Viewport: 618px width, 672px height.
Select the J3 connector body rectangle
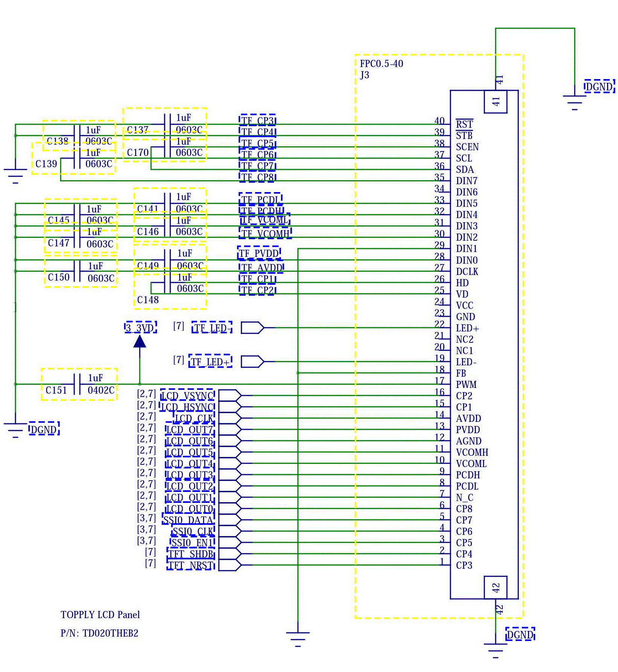coord(484,345)
